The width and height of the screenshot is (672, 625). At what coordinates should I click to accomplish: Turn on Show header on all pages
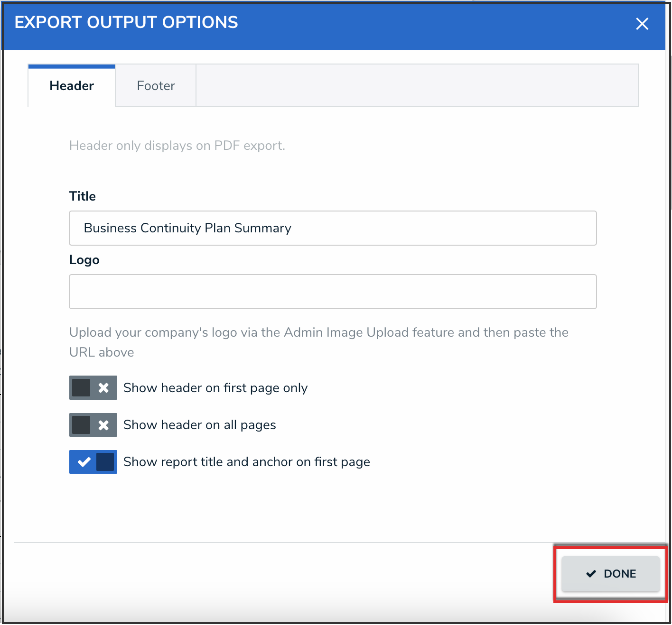click(x=93, y=425)
